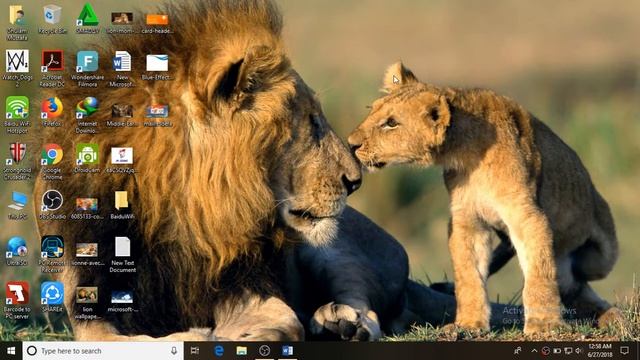This screenshot has width=640, height=360.
Task: Click the Show desktop strip at taskbar end
Action: coord(638,351)
